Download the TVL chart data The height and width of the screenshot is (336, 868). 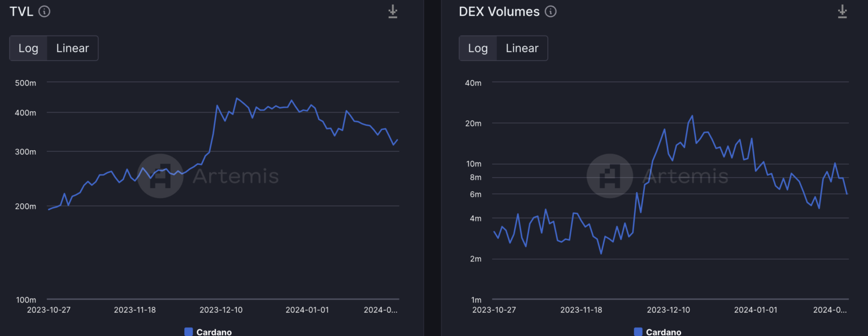(x=393, y=11)
